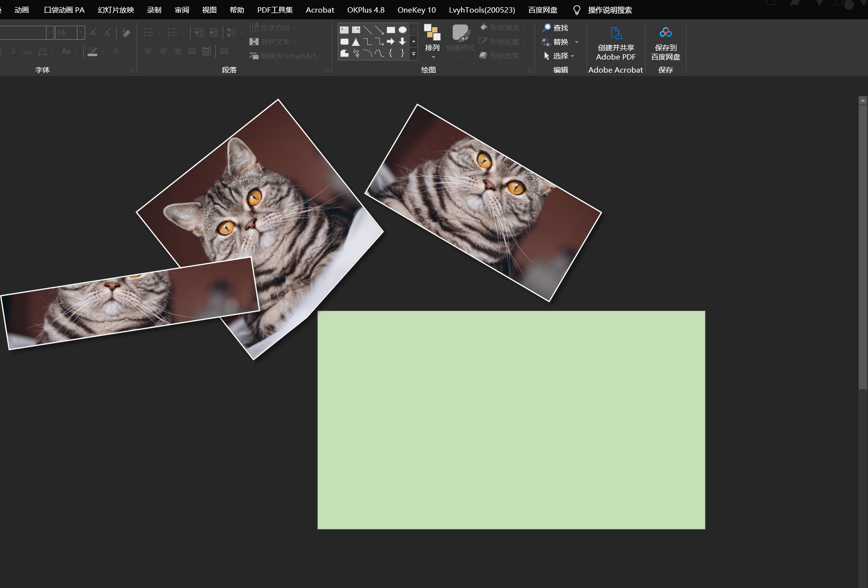868x588 pixels.
Task: Open the 排列 arrange dropdown
Action: click(x=433, y=42)
